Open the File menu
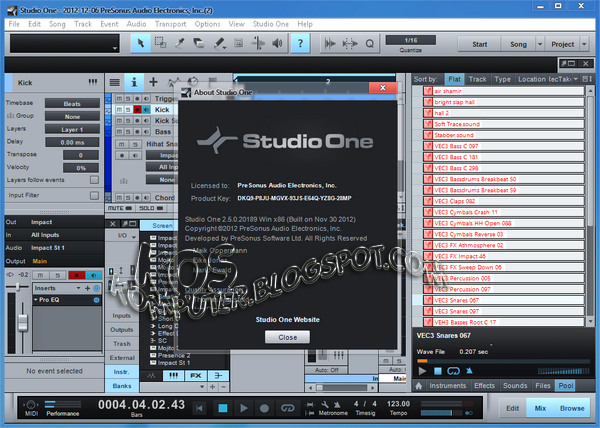 click(x=14, y=24)
